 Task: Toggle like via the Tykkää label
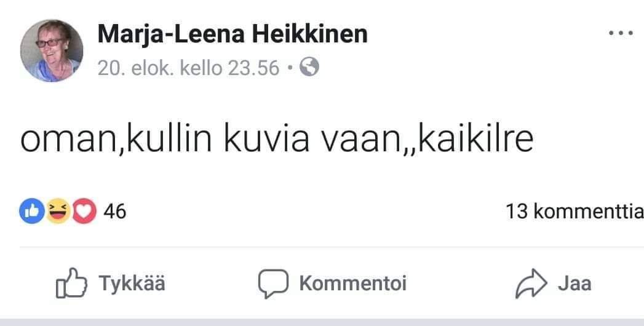click(132, 284)
